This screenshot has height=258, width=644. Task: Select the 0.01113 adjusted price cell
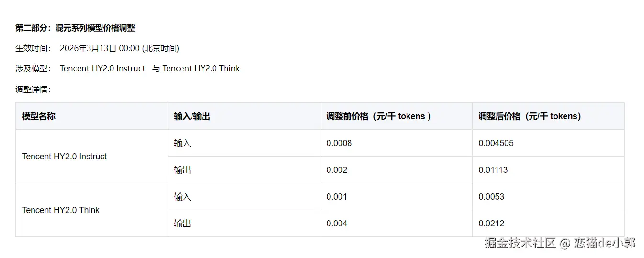click(x=493, y=170)
